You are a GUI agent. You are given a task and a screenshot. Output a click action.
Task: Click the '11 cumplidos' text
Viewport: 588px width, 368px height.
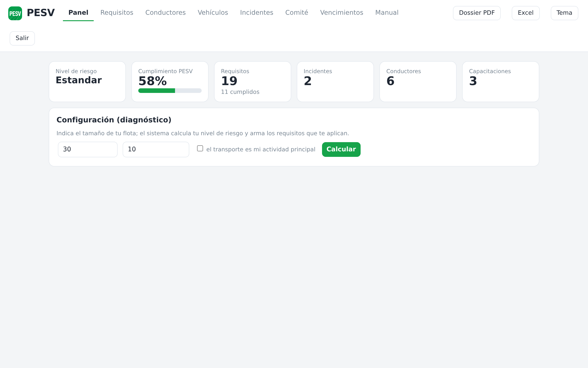pyautogui.click(x=240, y=92)
